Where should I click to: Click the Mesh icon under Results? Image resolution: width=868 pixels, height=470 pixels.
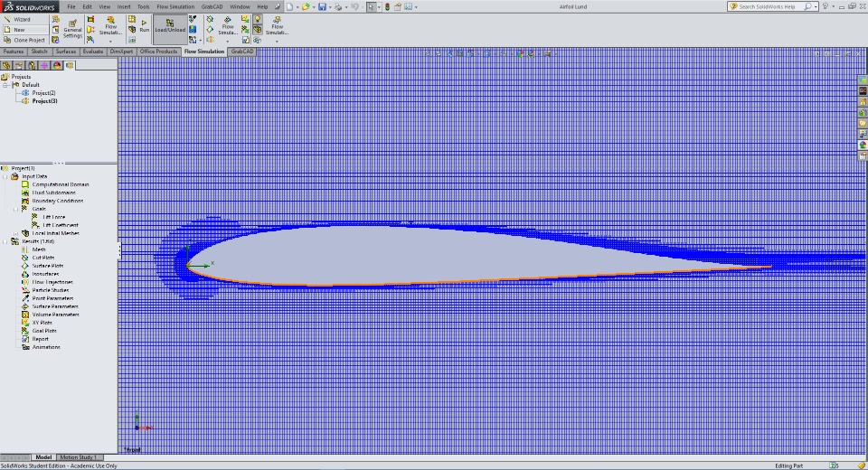25,249
